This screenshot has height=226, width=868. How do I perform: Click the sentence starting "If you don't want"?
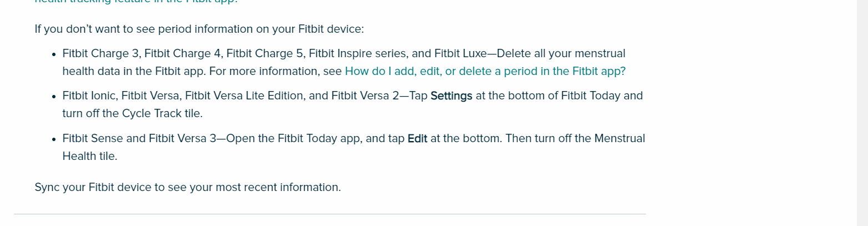point(199,29)
